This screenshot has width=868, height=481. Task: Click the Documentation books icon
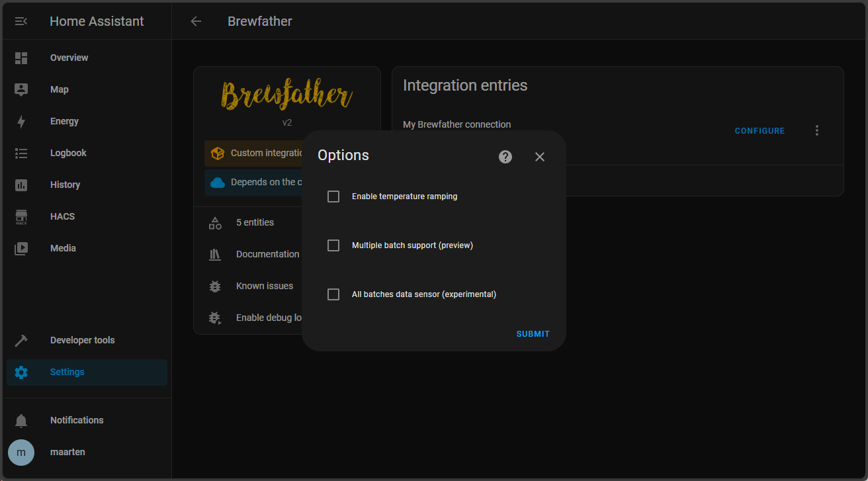coord(215,254)
